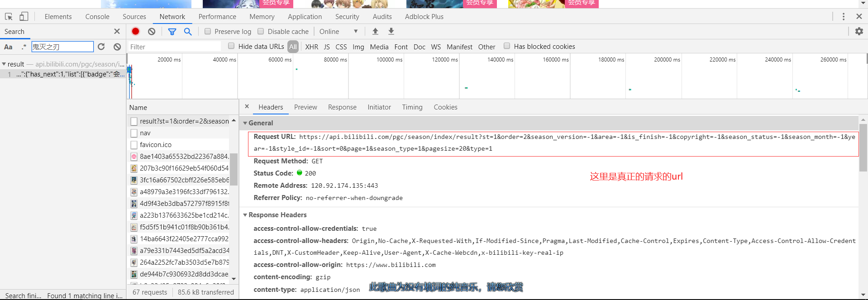Screen dimensions: 868x300
Task: Activate the inspect element picker icon
Action: coord(9,17)
